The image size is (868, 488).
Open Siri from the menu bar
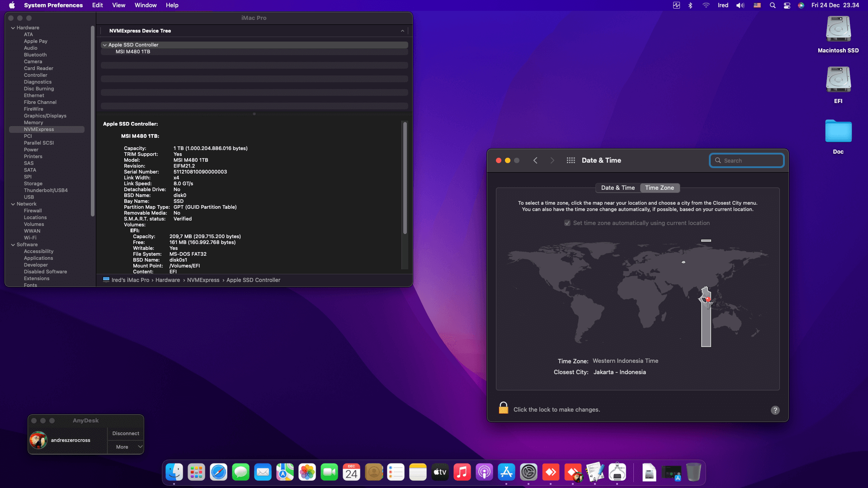point(801,5)
